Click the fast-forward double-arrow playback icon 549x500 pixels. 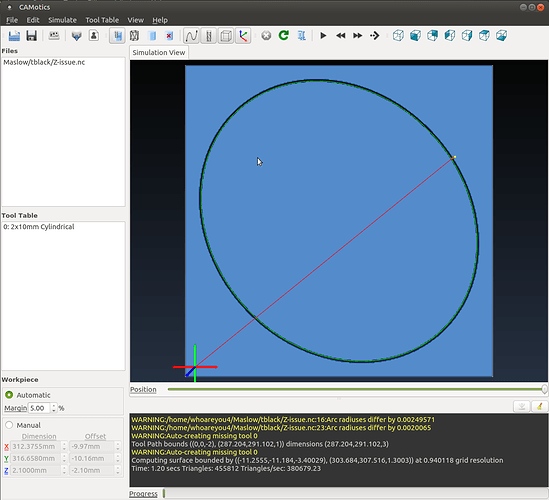[x=357, y=36]
